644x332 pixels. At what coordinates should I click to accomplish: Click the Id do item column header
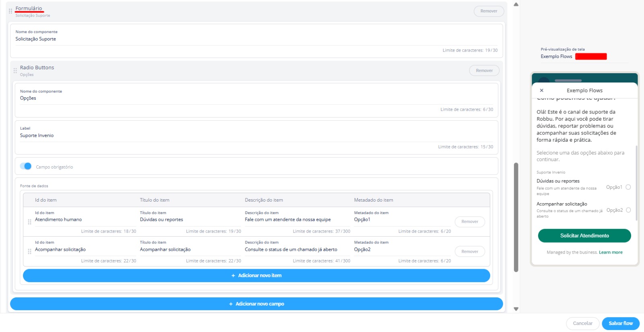(x=45, y=200)
